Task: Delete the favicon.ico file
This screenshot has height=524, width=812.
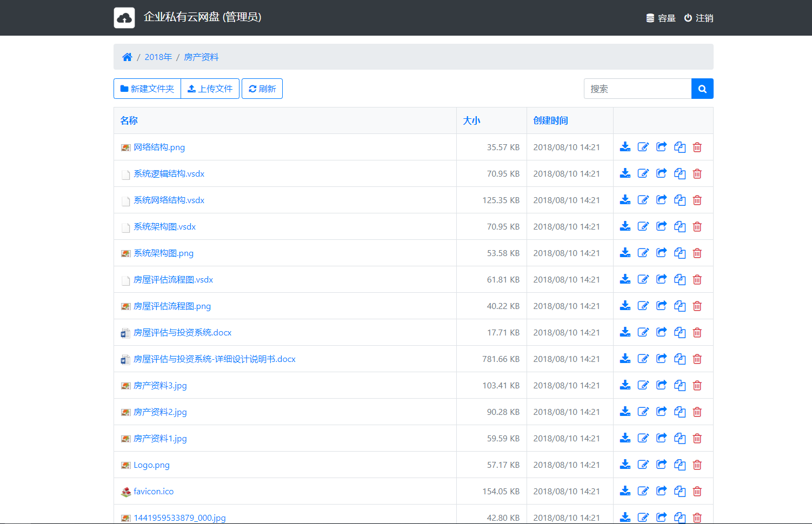Action: click(697, 492)
